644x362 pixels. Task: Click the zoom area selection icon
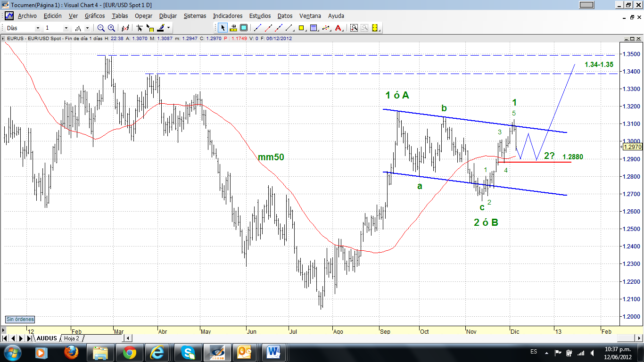pyautogui.click(x=354, y=28)
